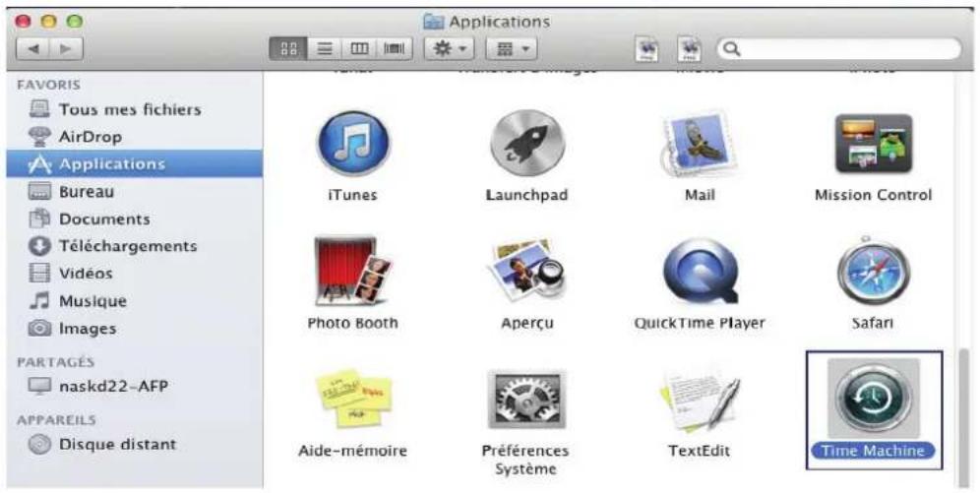This screenshot has width=980, height=493.
Task: Open the item arrangement dropdown
Action: tap(512, 49)
